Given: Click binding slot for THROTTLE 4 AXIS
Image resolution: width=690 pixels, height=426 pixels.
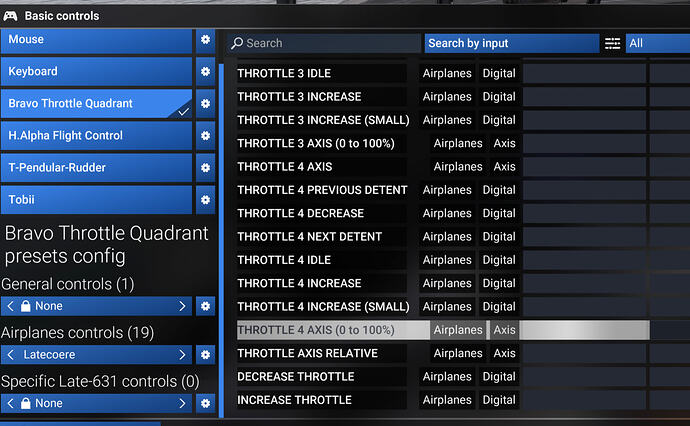Looking at the screenshot, I should 584,167.
